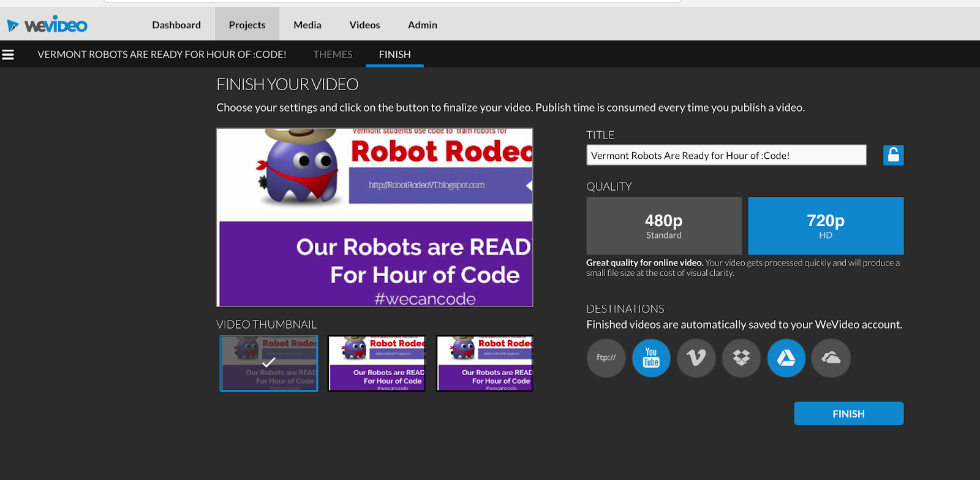980x480 pixels.
Task: Toggle Google Drive destination icon
Action: [x=786, y=358]
